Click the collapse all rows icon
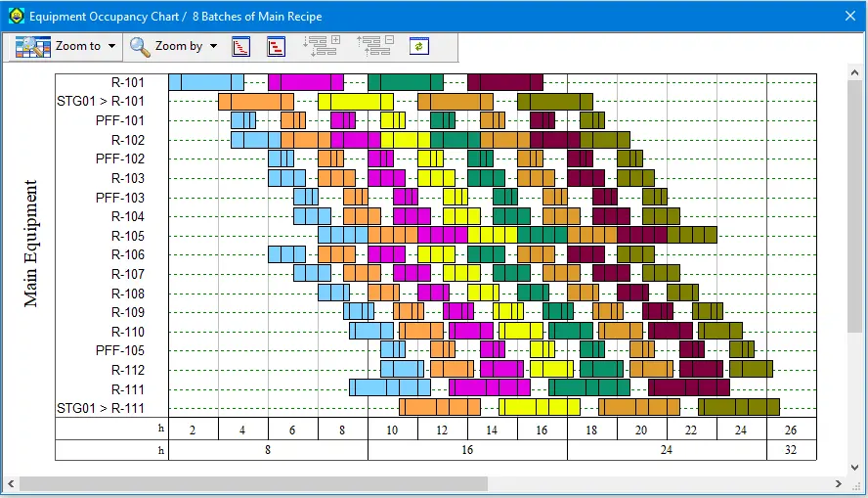 tap(374, 46)
